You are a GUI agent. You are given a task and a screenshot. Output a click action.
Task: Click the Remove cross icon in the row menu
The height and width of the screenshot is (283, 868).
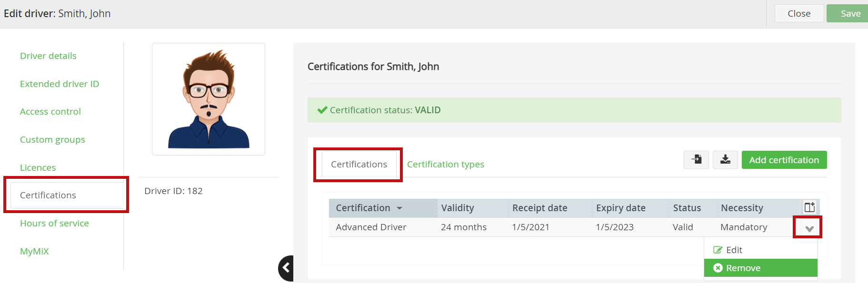pos(718,268)
